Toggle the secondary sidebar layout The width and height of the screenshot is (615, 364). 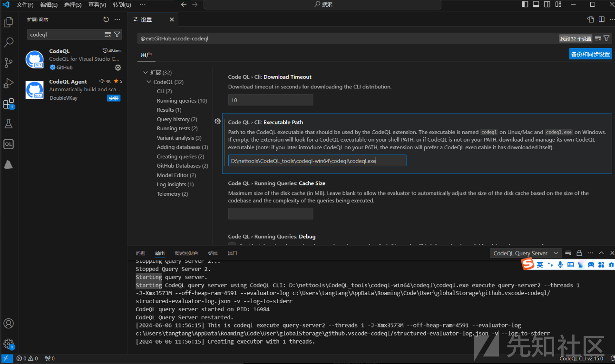pyautogui.click(x=547, y=4)
